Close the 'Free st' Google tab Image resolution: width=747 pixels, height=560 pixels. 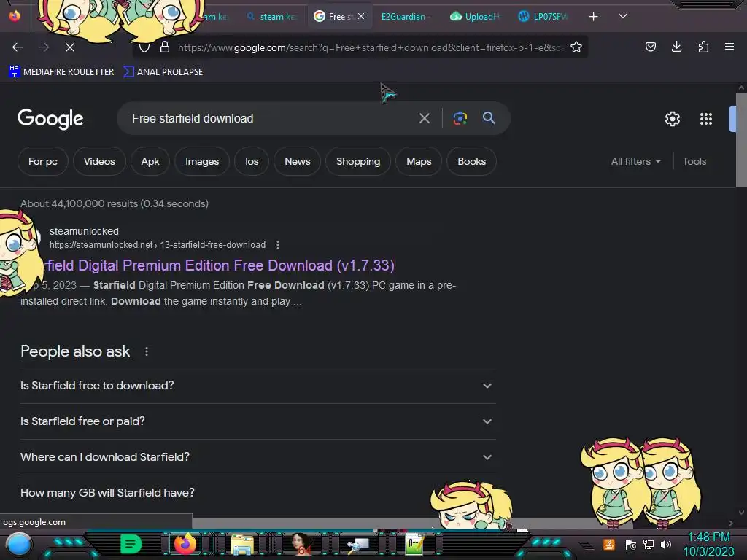361,16
